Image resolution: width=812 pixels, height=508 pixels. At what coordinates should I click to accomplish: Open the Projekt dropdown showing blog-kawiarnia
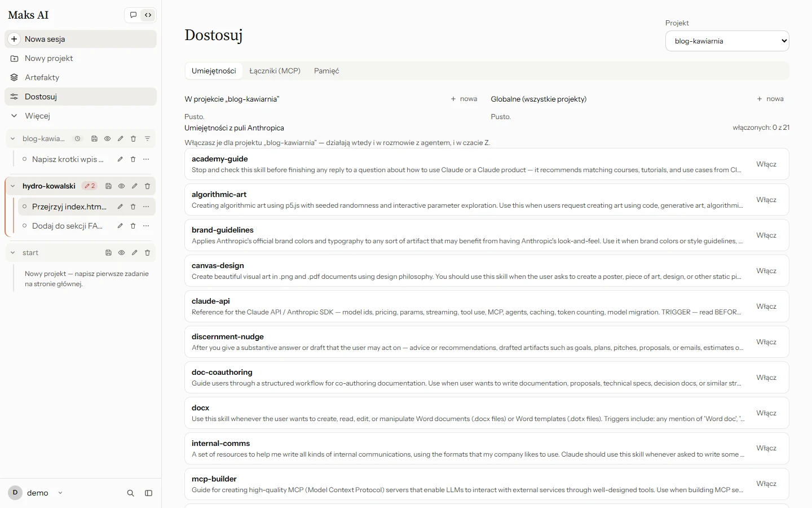[x=727, y=41]
